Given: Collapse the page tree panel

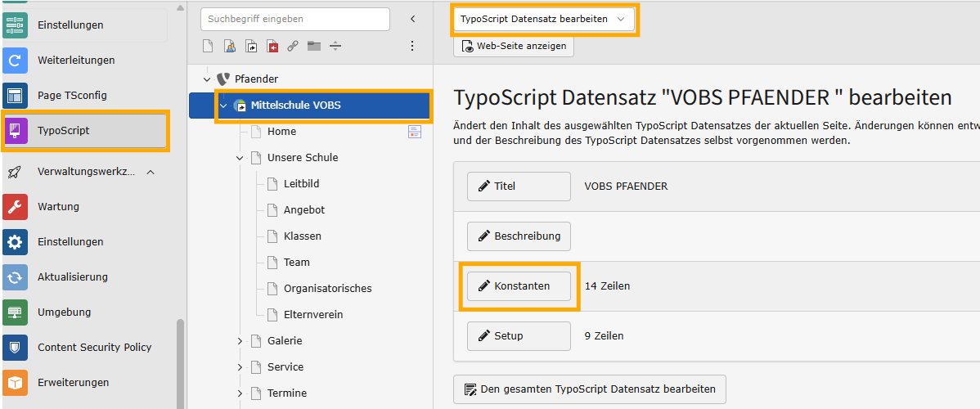Looking at the screenshot, I should click(x=412, y=19).
